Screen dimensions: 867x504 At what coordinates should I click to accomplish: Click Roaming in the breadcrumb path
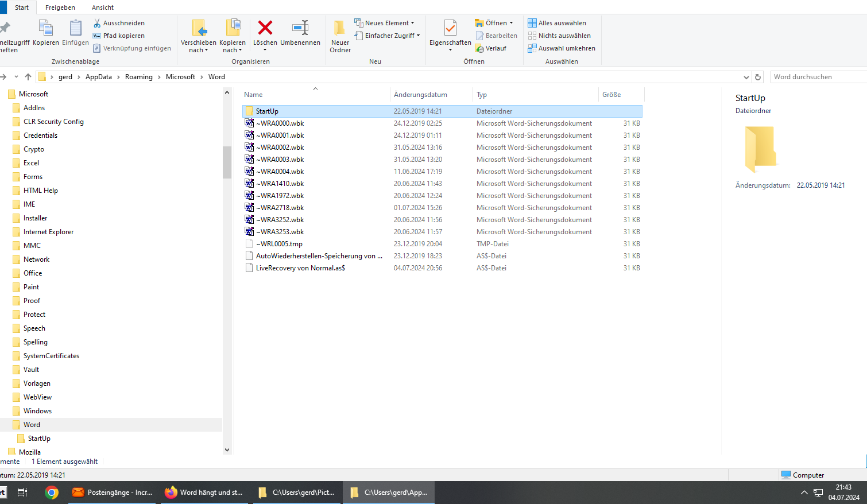(x=139, y=77)
